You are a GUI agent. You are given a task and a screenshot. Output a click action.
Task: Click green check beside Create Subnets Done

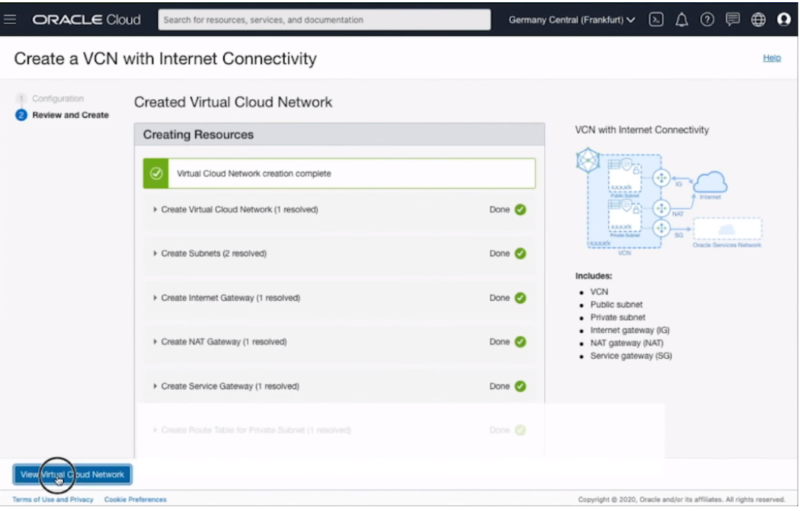(x=520, y=254)
